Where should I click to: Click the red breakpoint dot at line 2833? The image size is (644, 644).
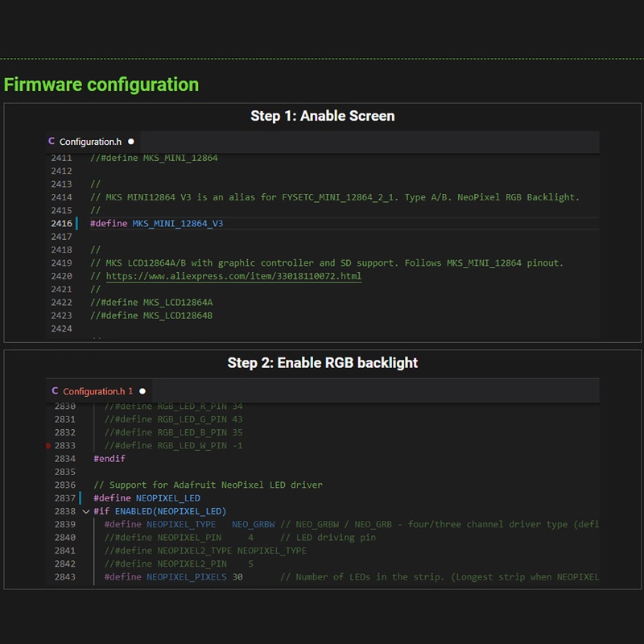(x=49, y=445)
